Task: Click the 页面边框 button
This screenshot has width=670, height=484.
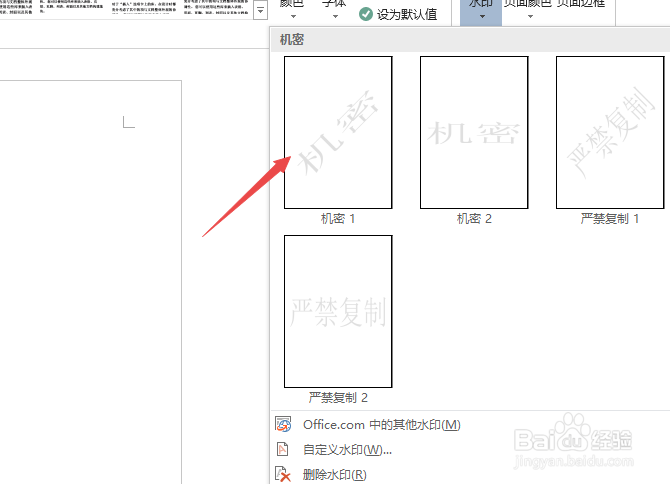Action: click(x=581, y=6)
